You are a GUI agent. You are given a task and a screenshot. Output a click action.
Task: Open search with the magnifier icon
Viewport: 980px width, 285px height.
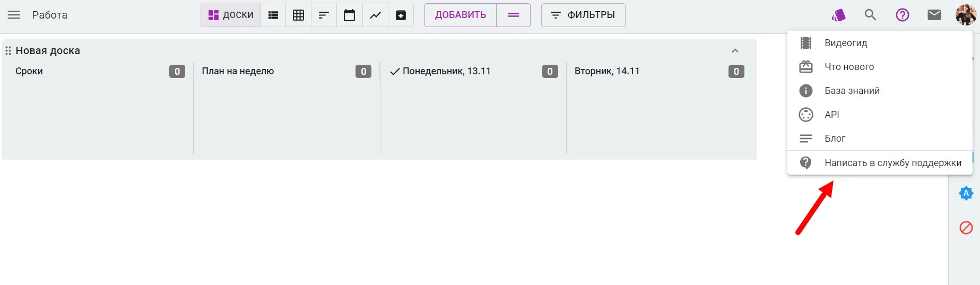[870, 15]
